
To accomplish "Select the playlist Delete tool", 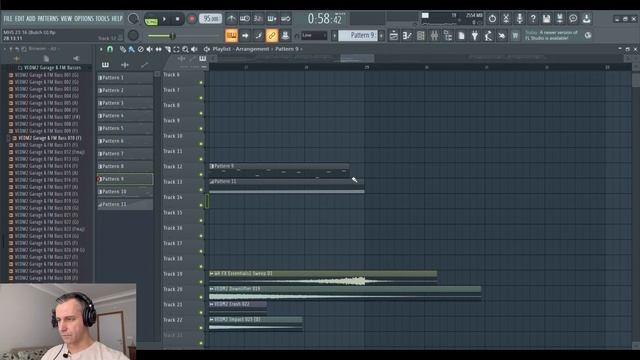I will [x=140, y=49].
